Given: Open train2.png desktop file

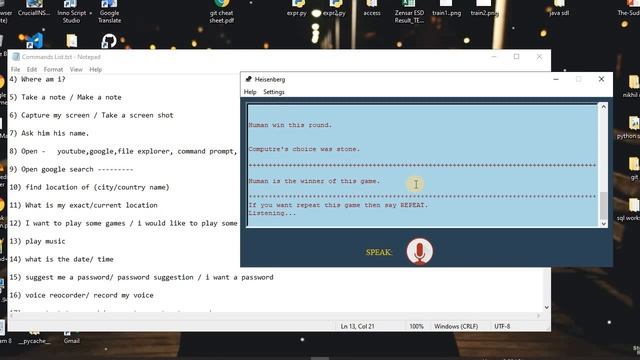Looking at the screenshot, I should pyautogui.click(x=484, y=8).
